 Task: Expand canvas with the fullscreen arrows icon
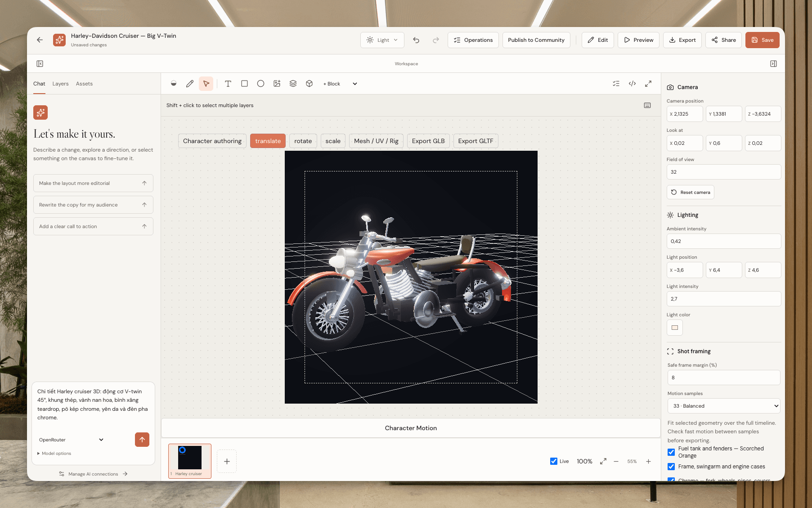(648, 84)
